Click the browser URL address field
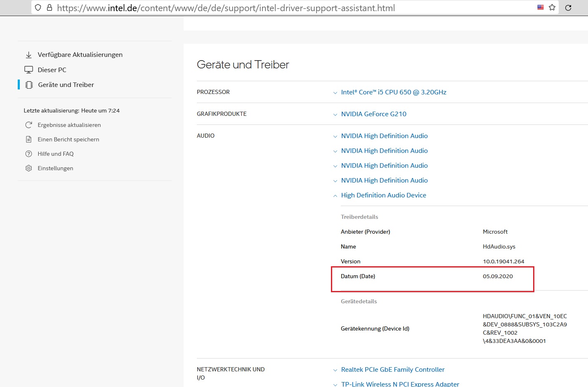The width and height of the screenshot is (588, 387). (295, 7)
